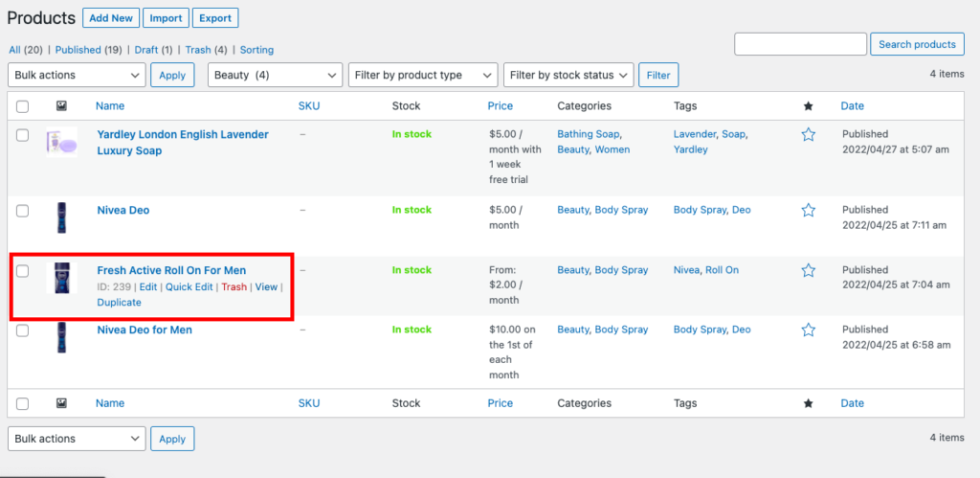Expand Filter by stock status dropdown
The width and height of the screenshot is (980, 478).
click(x=568, y=75)
